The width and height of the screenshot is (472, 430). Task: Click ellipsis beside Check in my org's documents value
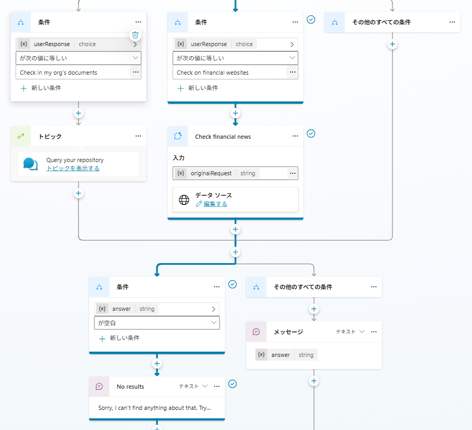(135, 72)
